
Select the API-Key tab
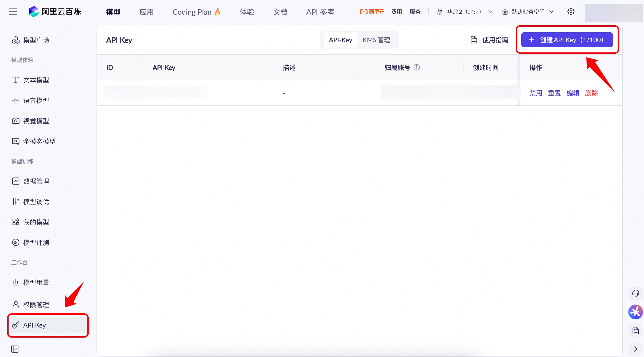tap(340, 40)
